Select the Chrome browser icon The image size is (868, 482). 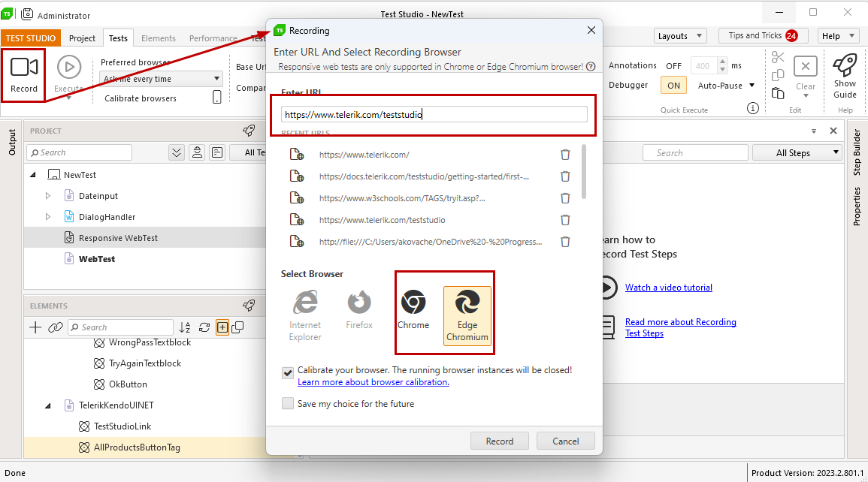(x=413, y=302)
